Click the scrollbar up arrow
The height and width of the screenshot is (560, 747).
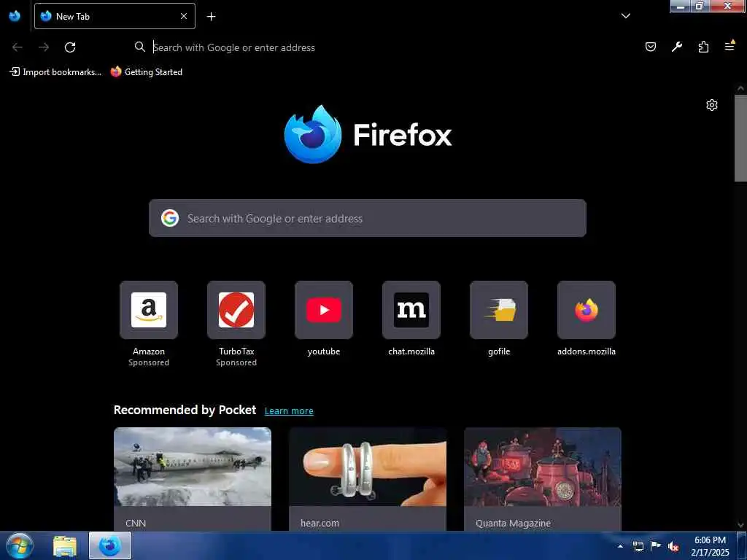coord(740,88)
